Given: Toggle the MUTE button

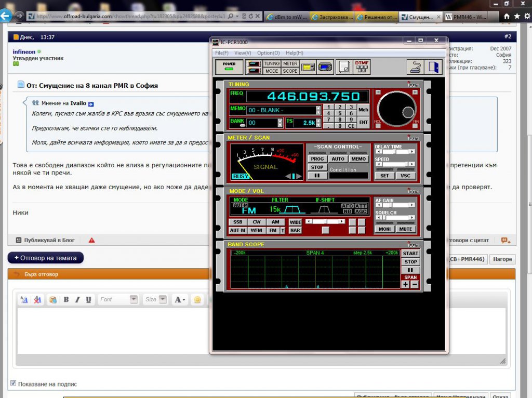Looking at the screenshot, I should 405,229.
